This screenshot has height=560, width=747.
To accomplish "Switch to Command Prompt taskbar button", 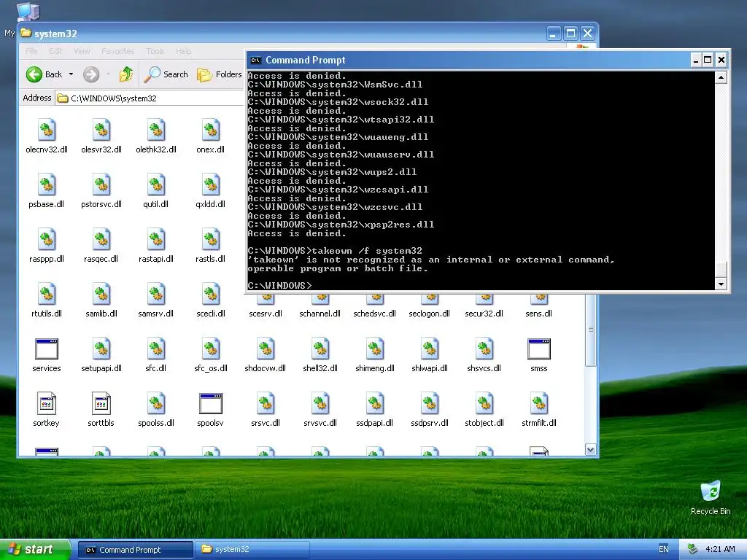I will tap(135, 550).
